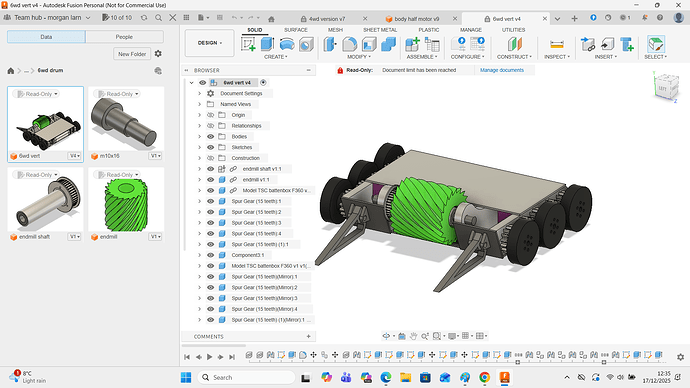Viewport: 690px width, 388px height.
Task: Hide the Component3:1 item
Action: [210, 255]
